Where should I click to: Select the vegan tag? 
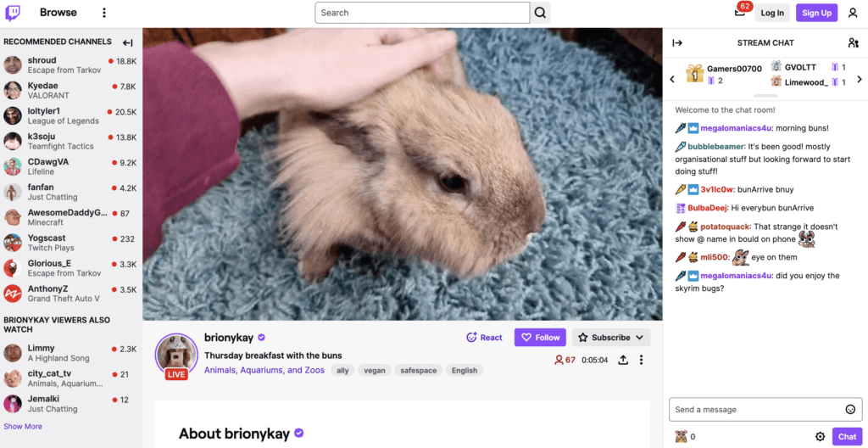[x=375, y=371]
